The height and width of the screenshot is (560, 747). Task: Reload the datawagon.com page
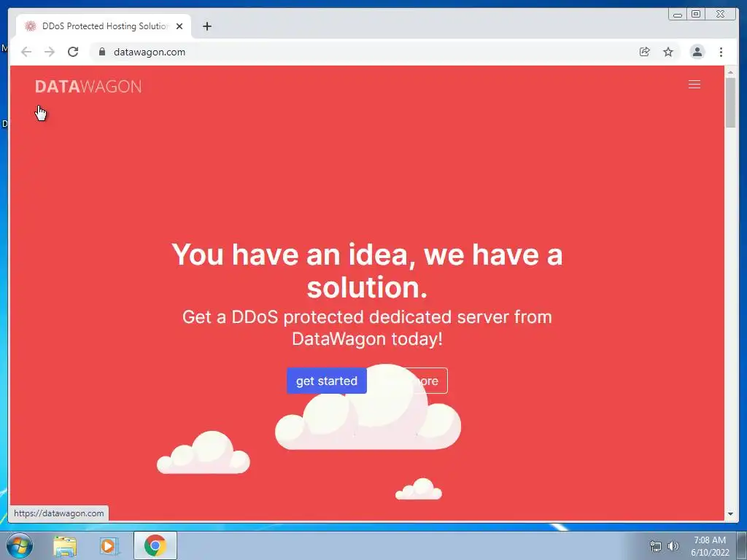point(73,52)
